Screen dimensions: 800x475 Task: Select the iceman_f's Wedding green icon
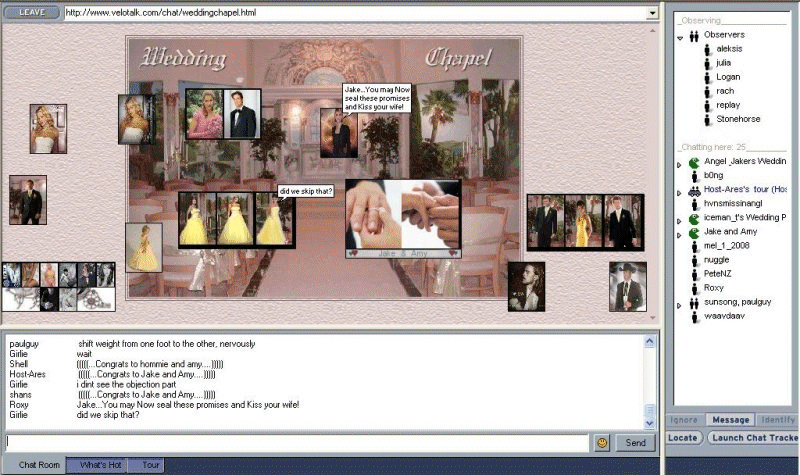click(693, 218)
